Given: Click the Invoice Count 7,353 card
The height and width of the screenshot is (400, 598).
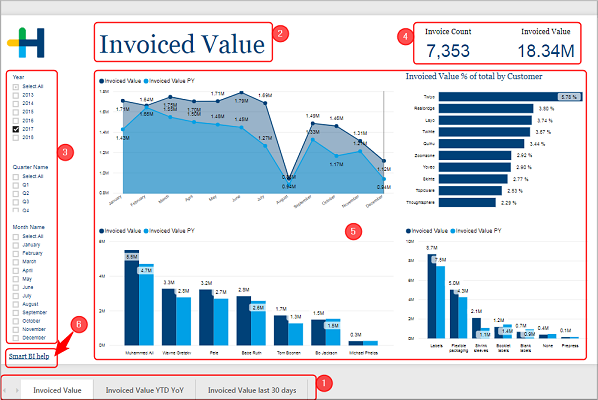Looking at the screenshot, I should coord(448,43).
